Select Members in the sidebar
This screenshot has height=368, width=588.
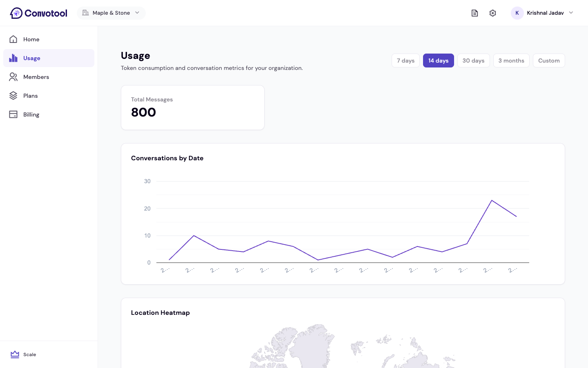tap(49, 77)
